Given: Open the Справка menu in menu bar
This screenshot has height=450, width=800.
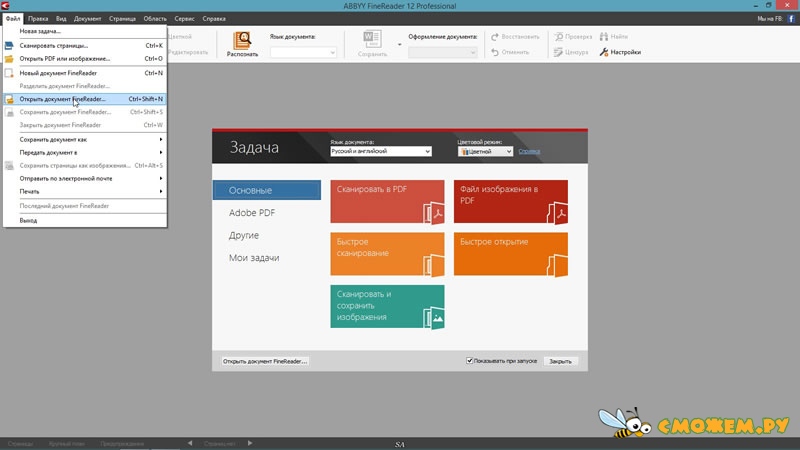Looking at the screenshot, I should [x=214, y=19].
